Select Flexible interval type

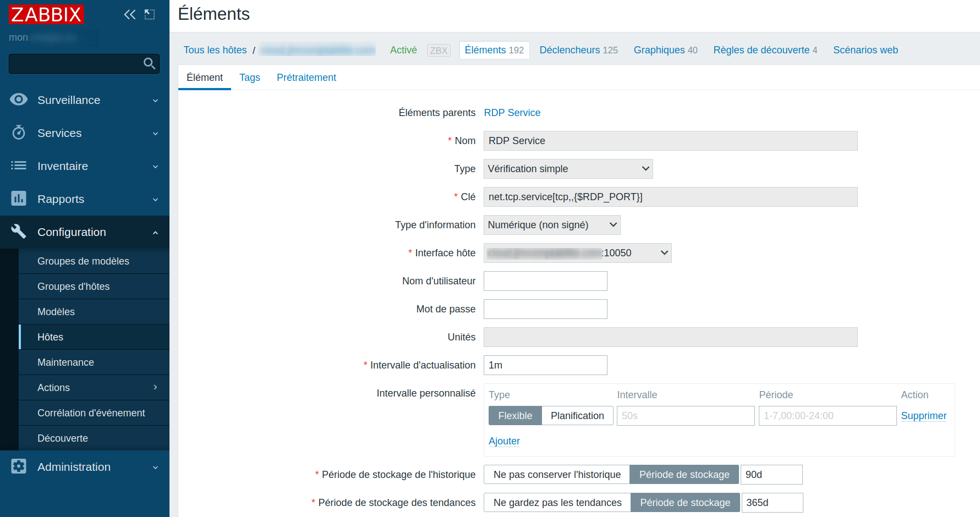click(515, 416)
